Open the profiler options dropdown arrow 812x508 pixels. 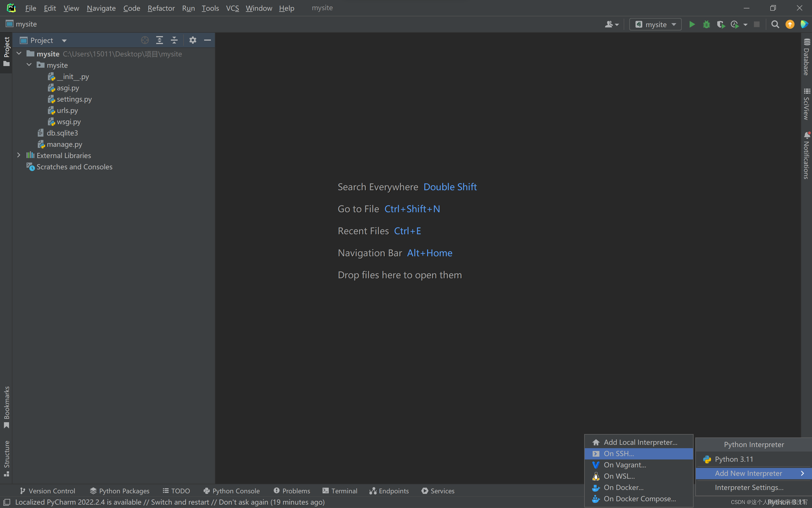[745, 25]
